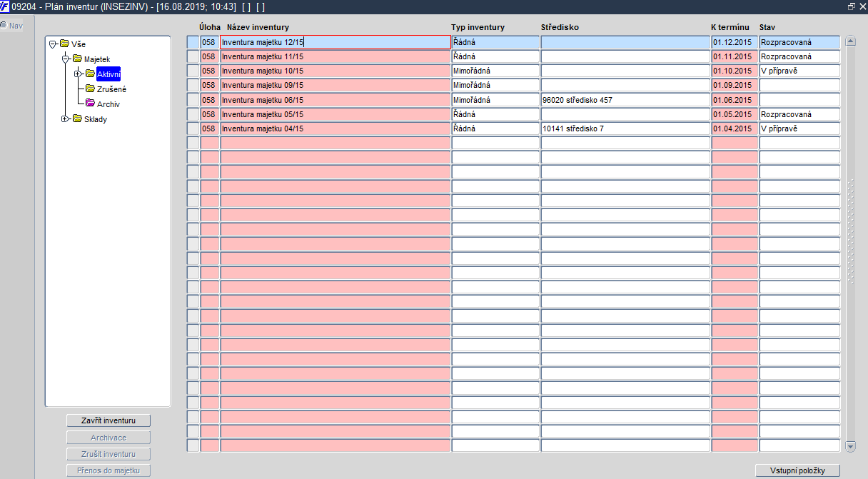Click the date 01.09.2015
Image resolution: width=868 pixels, height=479 pixels.
point(735,85)
